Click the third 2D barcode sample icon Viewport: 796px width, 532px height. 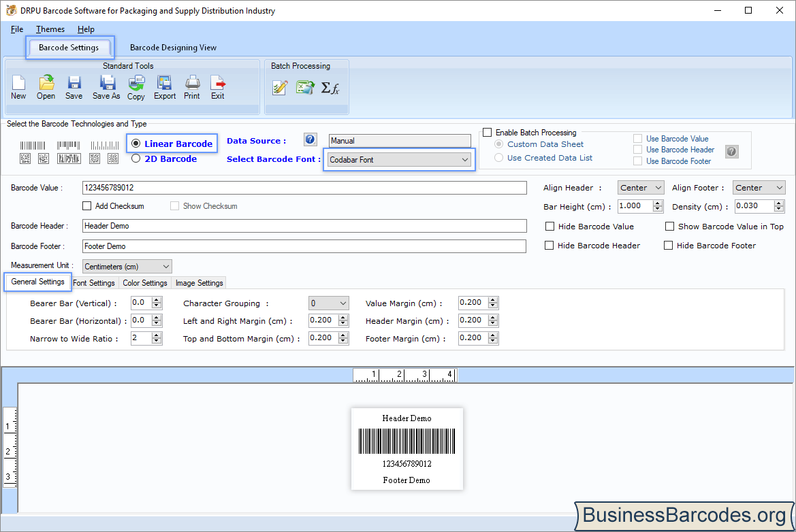tap(69, 159)
